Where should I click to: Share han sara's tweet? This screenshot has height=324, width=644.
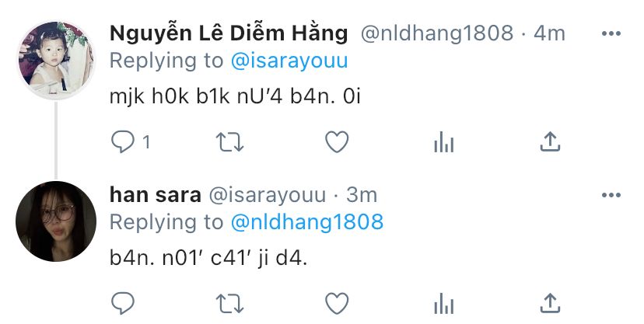(551, 303)
